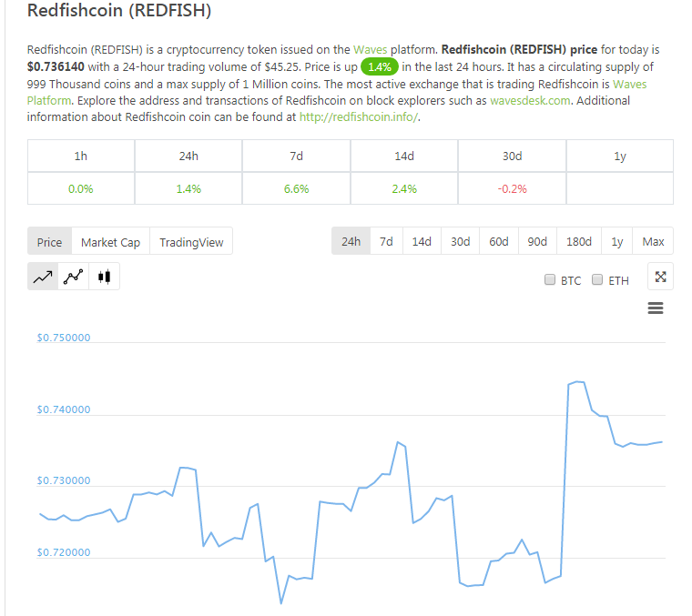Screen dimensions: 692x616
Task: Click the $0.730000 axis label
Action: pyautogui.click(x=64, y=480)
